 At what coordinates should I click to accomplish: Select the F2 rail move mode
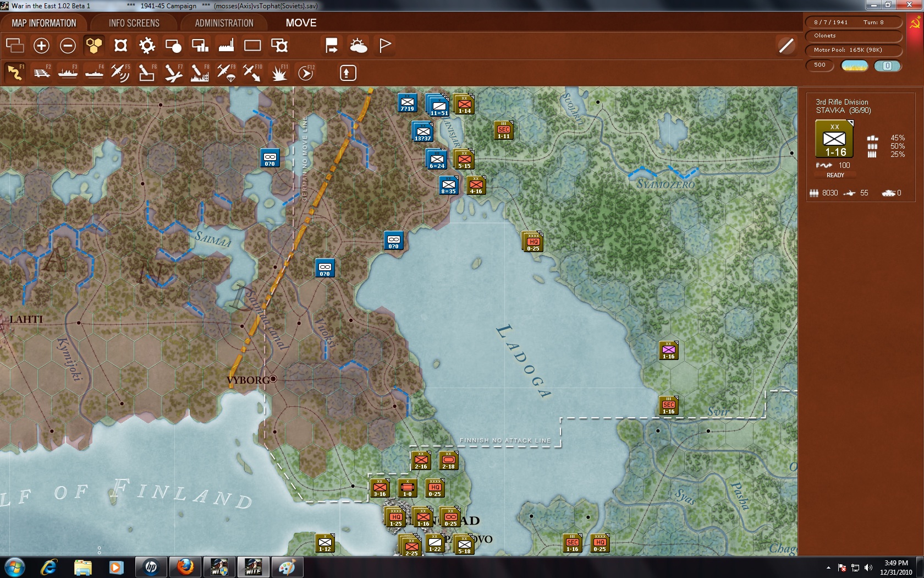(42, 73)
